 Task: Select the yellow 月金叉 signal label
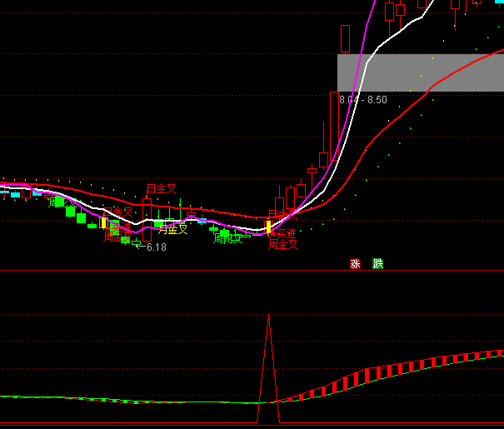point(173,229)
